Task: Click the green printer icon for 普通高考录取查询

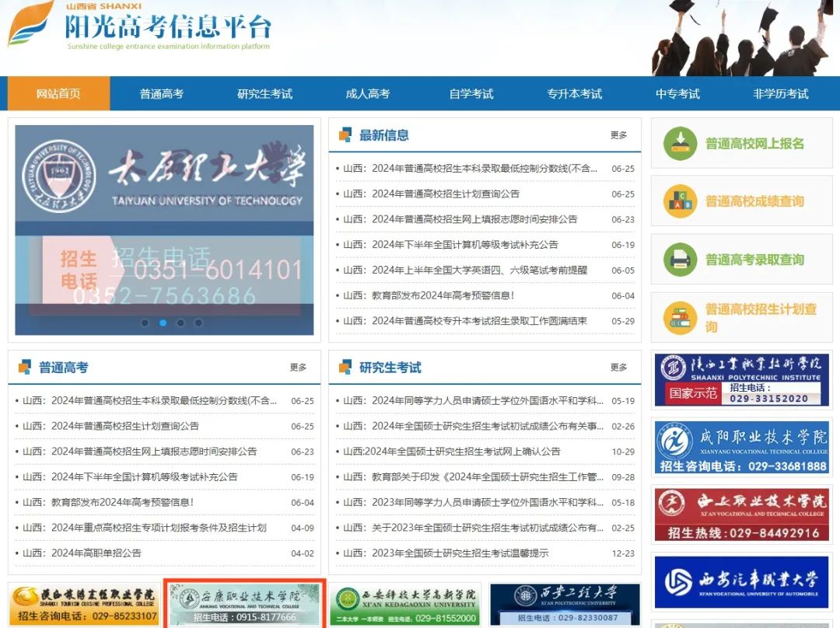Action: [680, 260]
